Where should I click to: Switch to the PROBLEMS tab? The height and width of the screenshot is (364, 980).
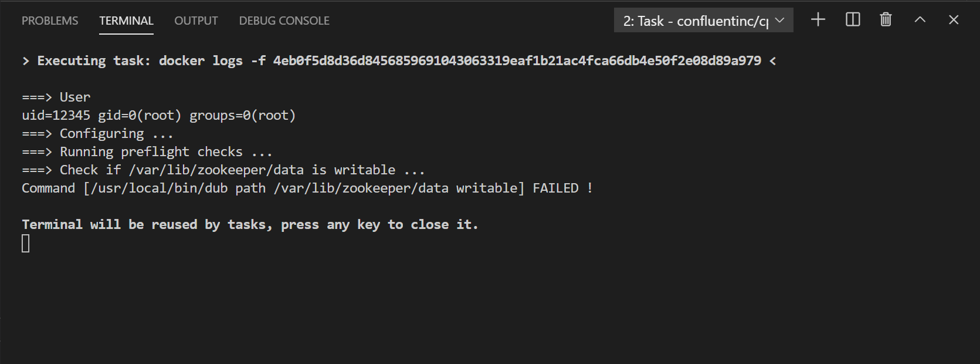pyautogui.click(x=49, y=20)
